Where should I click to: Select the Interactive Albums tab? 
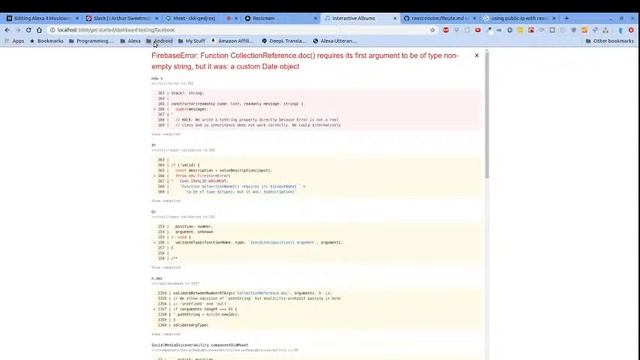click(360, 18)
